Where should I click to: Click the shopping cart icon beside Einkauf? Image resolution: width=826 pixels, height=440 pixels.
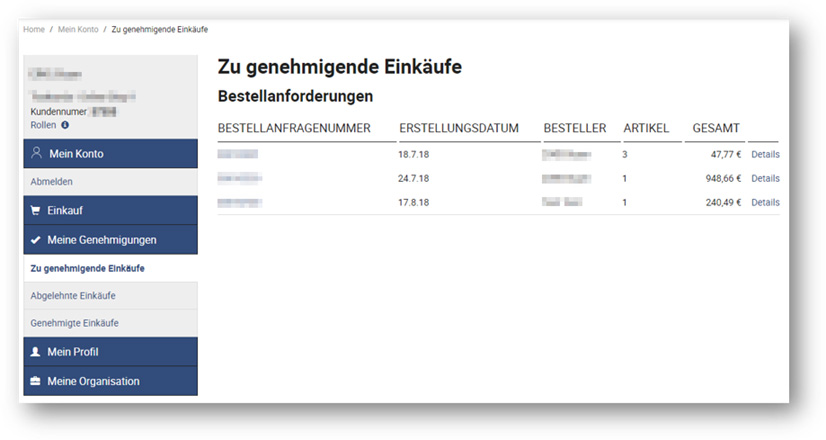[x=35, y=210]
